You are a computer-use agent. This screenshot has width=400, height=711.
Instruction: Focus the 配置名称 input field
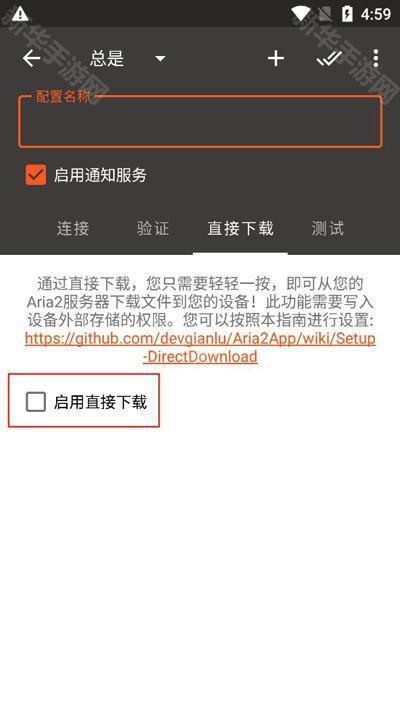coord(200,122)
